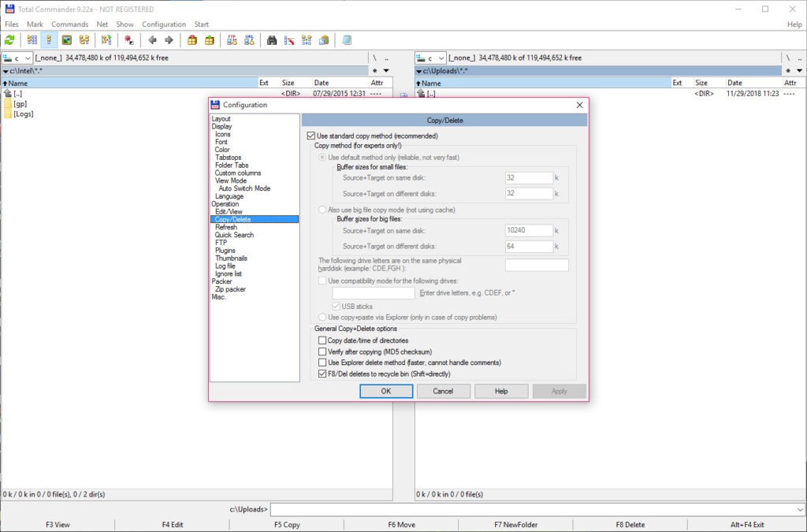The height and width of the screenshot is (532, 807).
Task: Click the big files same disk buffer field
Action: pos(529,230)
